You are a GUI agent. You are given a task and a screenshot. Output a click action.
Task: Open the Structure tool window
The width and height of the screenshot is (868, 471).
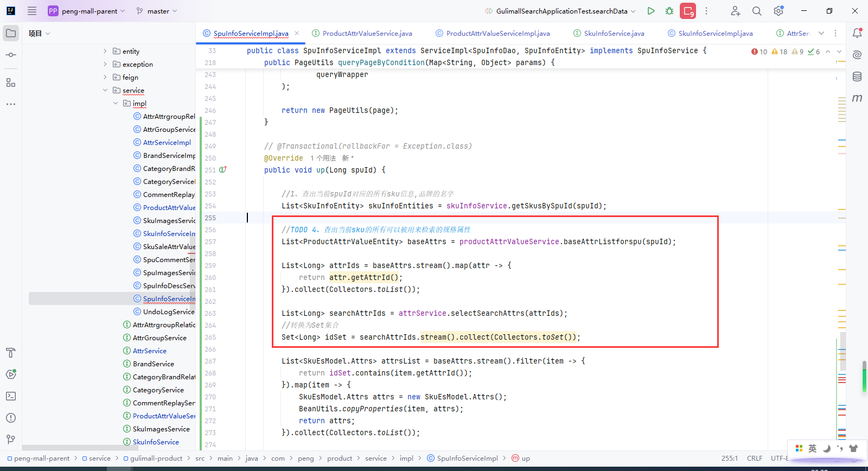[11, 82]
